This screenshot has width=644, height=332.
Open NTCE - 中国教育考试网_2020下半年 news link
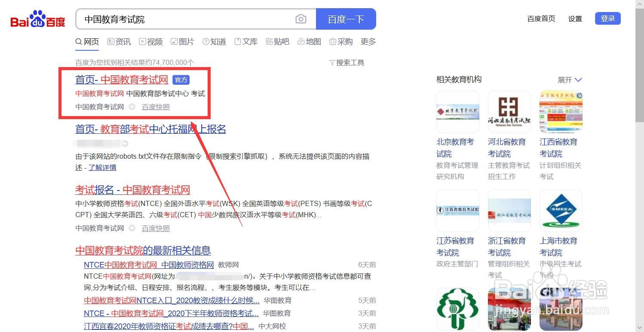(171, 314)
